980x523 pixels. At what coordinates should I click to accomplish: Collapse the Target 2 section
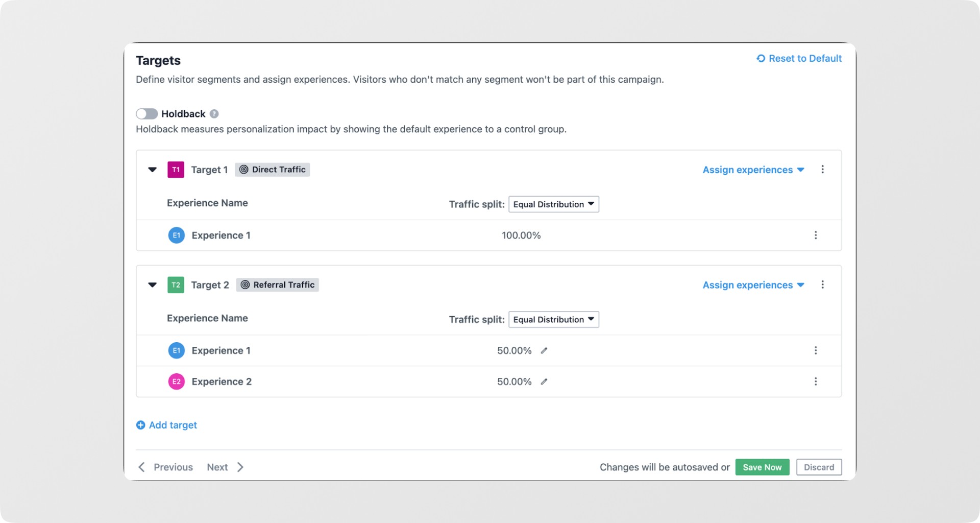tap(152, 285)
